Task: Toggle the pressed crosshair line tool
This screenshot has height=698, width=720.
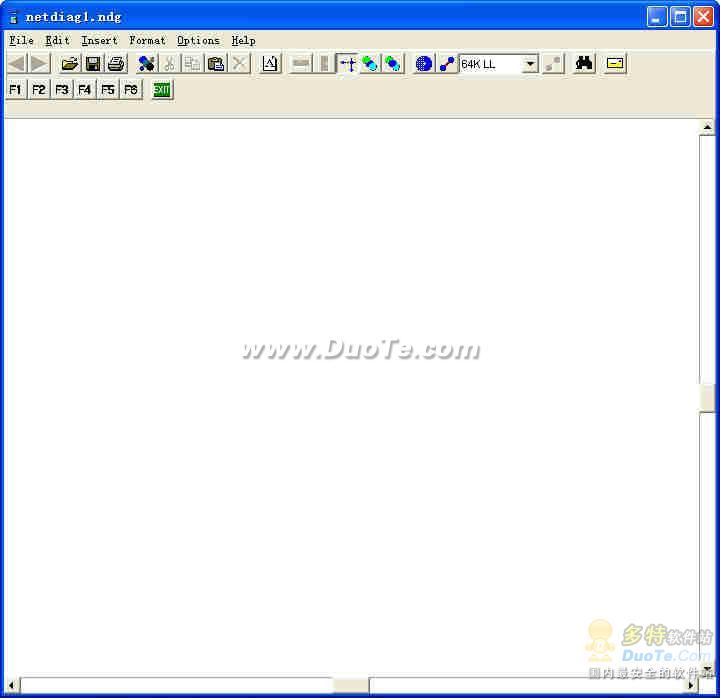Action: [x=347, y=64]
